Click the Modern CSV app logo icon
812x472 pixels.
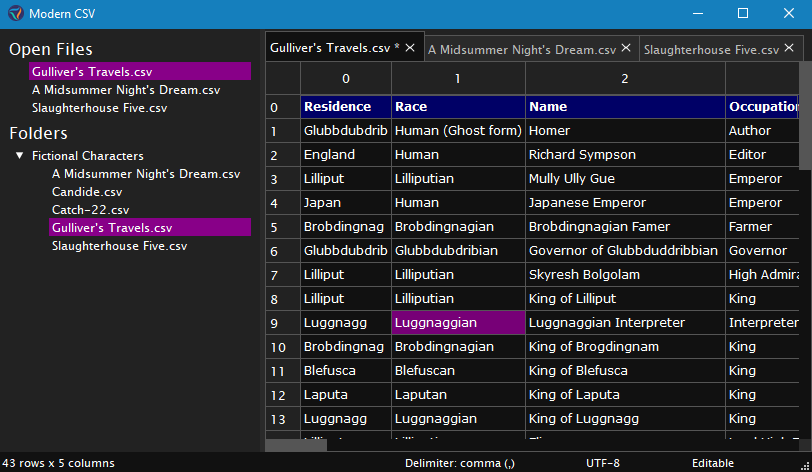(x=14, y=14)
